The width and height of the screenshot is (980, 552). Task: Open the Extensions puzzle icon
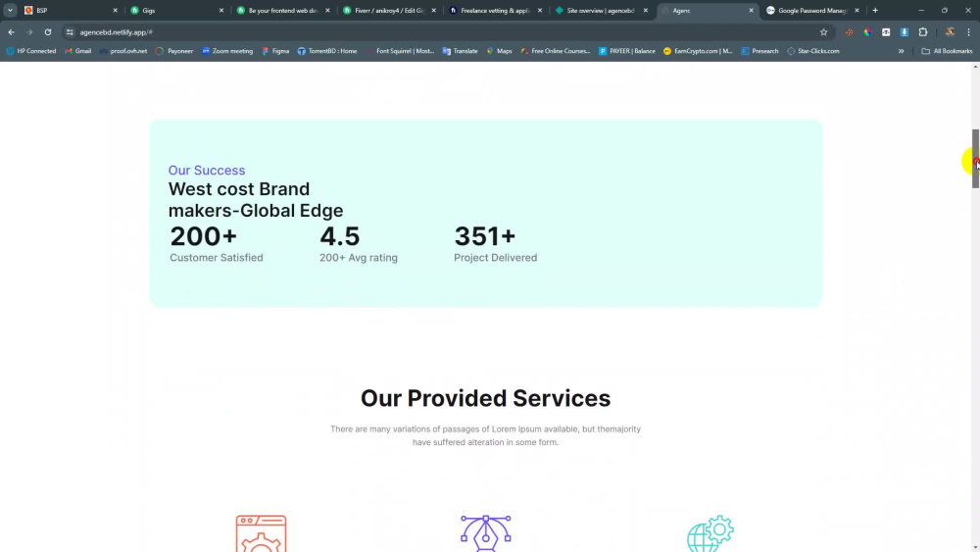click(922, 32)
